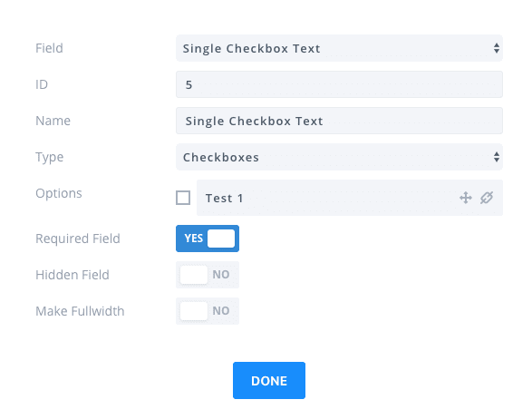Click the Make Fullwidth label
Viewport: 532px width, 419px height.
[x=80, y=311]
